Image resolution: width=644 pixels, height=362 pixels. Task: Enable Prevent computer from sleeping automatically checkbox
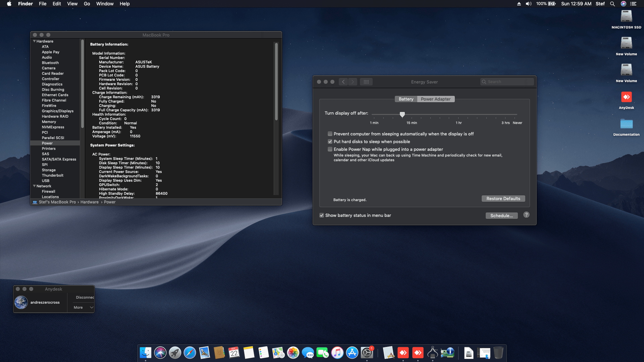tap(330, 134)
